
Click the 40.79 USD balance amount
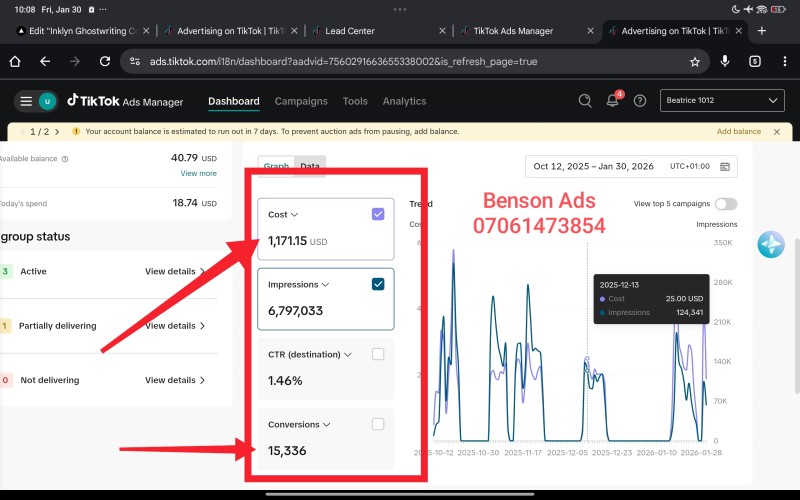click(194, 158)
